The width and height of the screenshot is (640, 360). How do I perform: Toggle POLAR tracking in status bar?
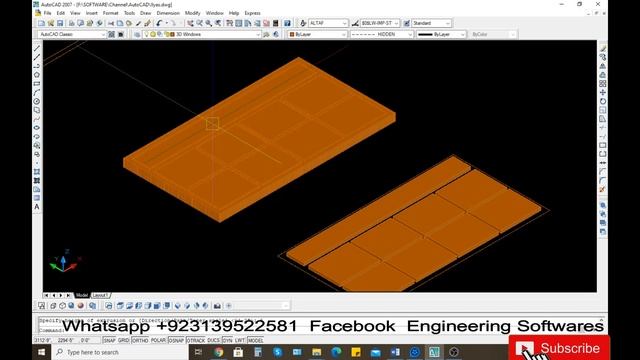(x=158, y=340)
